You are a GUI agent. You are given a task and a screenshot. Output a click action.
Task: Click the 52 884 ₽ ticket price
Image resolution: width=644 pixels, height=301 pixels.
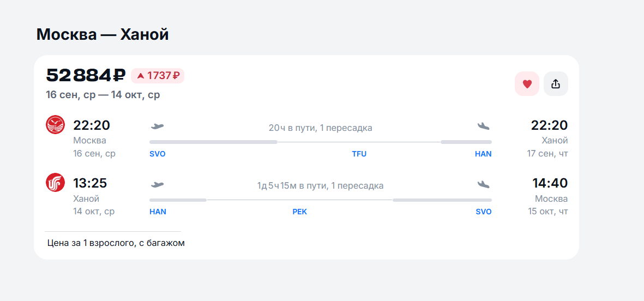pos(86,76)
